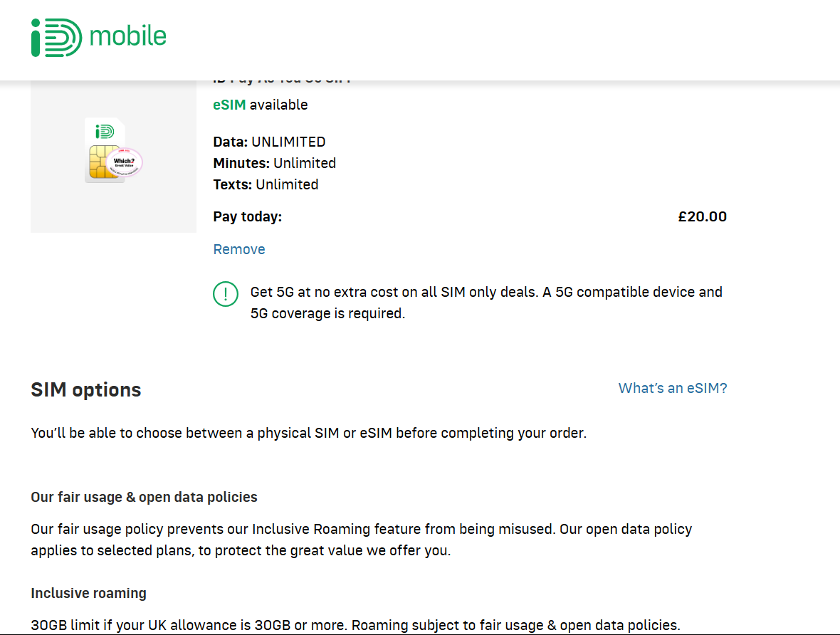Open the SIM card product image

pos(114,156)
